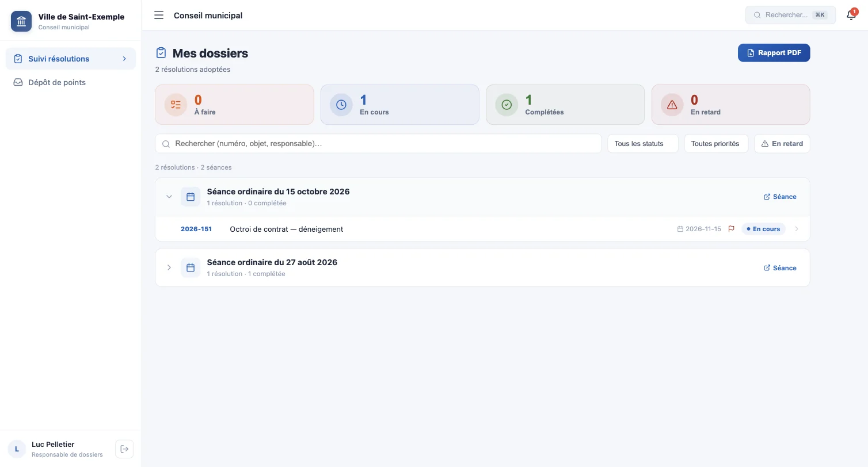Open the Tous les statuts dropdown
Viewport: 868px width, 467px height.
(643, 144)
